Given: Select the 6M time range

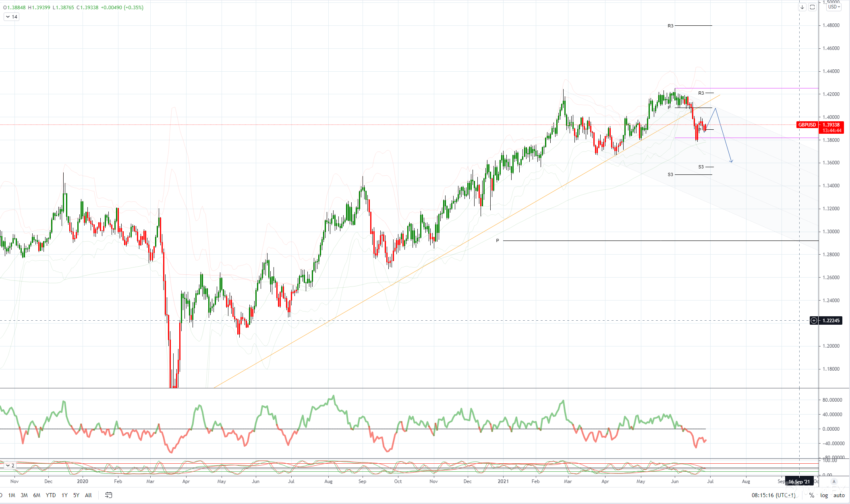Looking at the screenshot, I should (37, 495).
